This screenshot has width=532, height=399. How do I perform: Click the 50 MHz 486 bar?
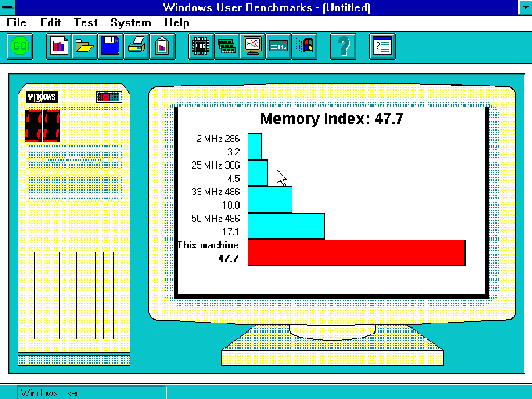pyautogui.click(x=286, y=226)
